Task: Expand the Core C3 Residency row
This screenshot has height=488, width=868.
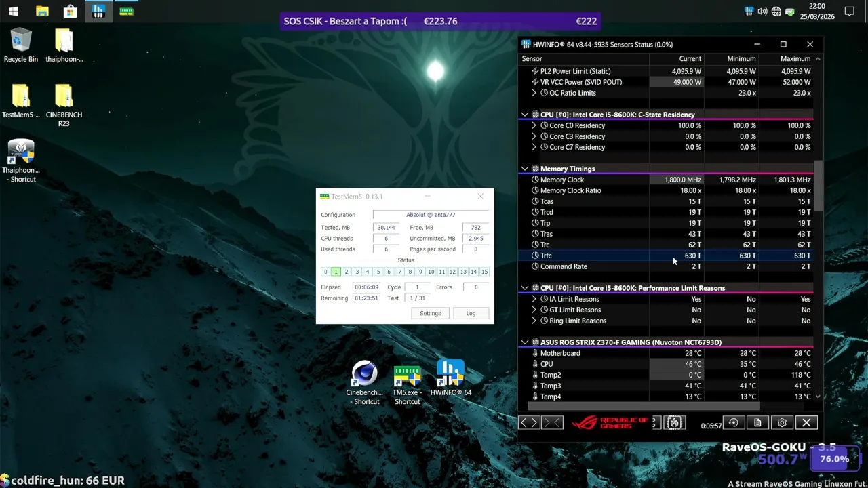Action: click(534, 136)
